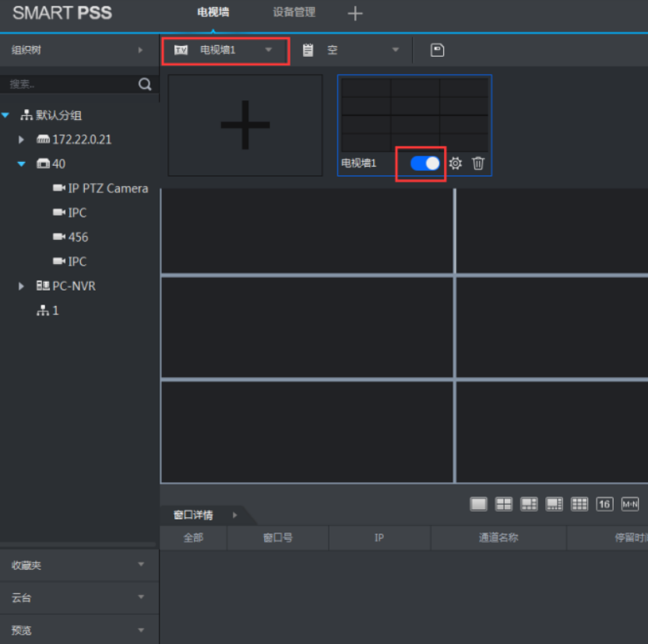Click the plus to add new tab
This screenshot has width=648, height=644.
click(x=355, y=13)
